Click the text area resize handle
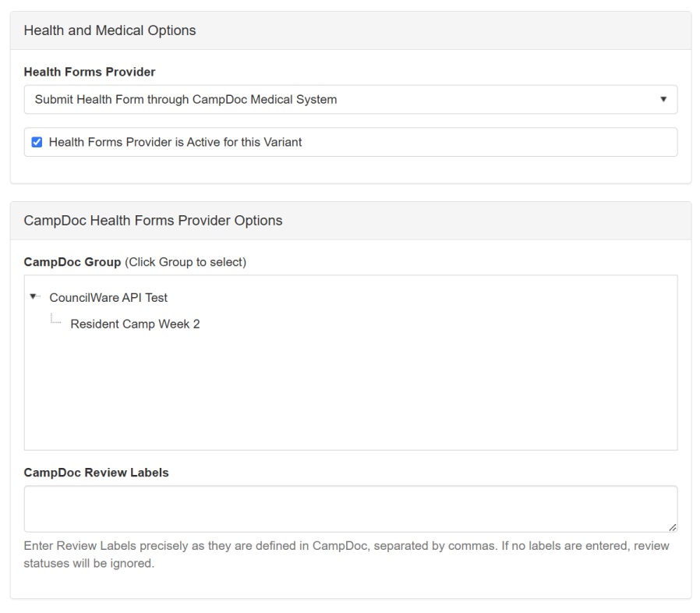The width and height of the screenshot is (700, 613). tap(672, 527)
